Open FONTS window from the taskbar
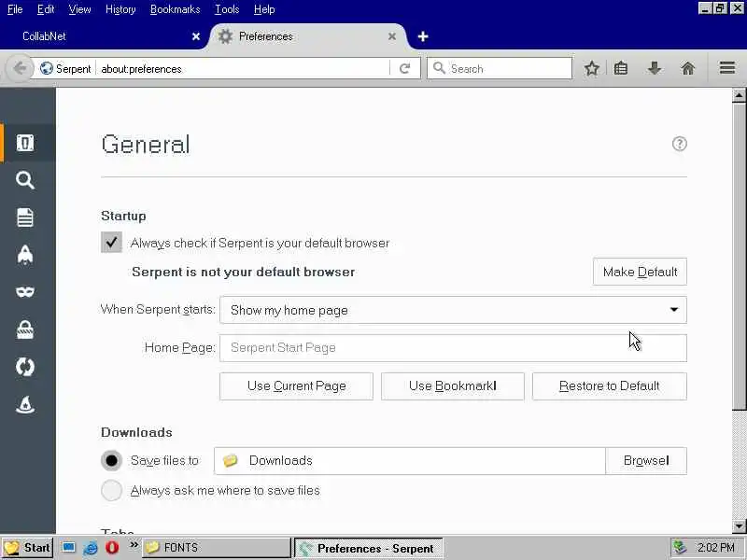The height and width of the screenshot is (560, 747). (217, 548)
